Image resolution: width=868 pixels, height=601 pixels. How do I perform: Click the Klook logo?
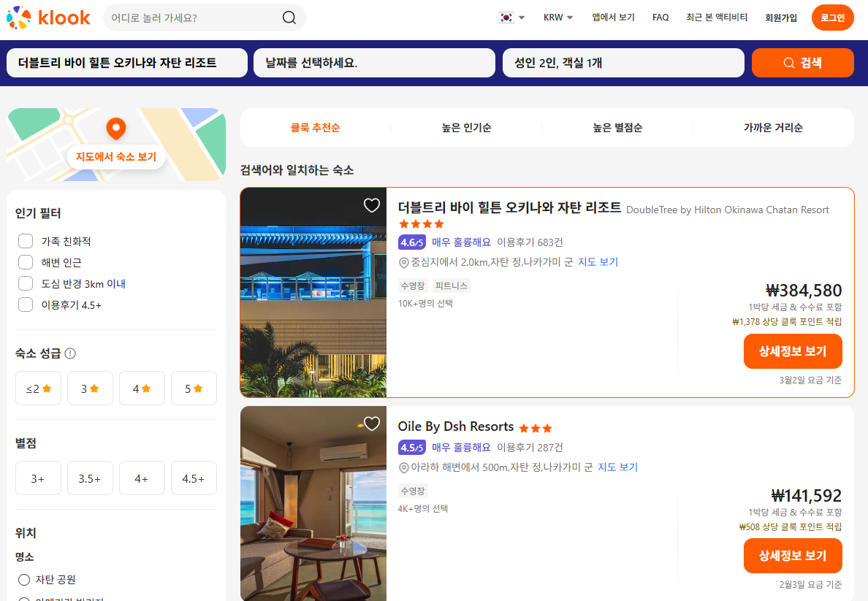click(x=48, y=18)
